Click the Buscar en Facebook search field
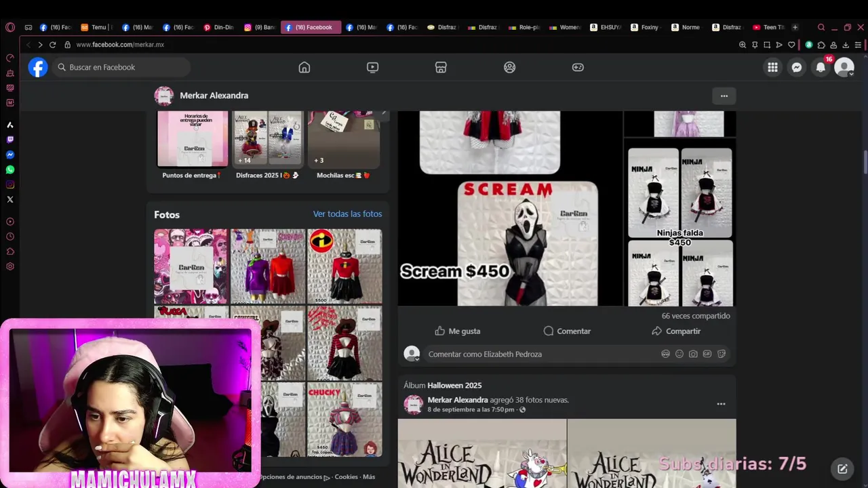The height and width of the screenshot is (488, 868). [121, 67]
